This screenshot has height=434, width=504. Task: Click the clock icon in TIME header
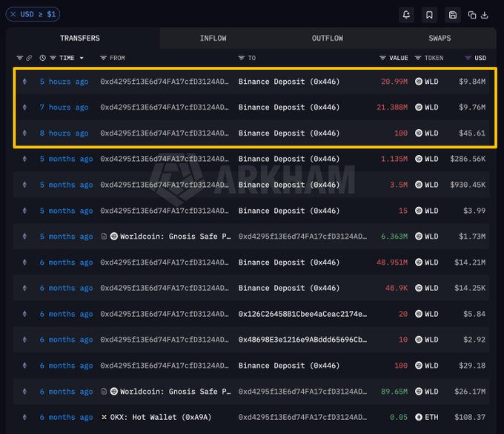(42, 58)
